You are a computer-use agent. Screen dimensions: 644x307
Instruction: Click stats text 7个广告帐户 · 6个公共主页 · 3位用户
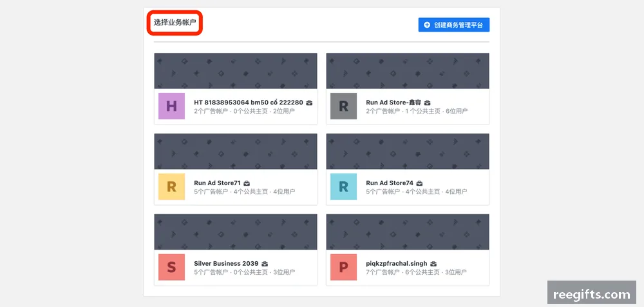pos(417,272)
